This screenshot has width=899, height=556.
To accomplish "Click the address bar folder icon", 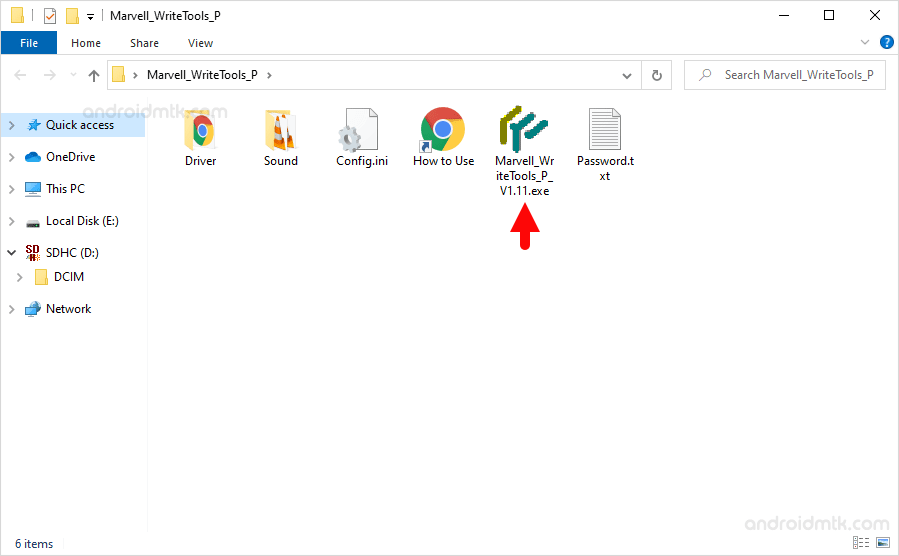I will pyautogui.click(x=119, y=75).
